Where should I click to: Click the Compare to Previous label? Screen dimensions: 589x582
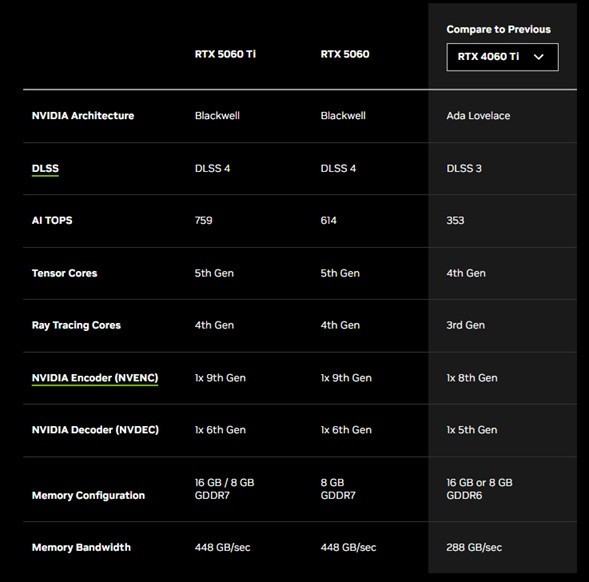coord(498,29)
